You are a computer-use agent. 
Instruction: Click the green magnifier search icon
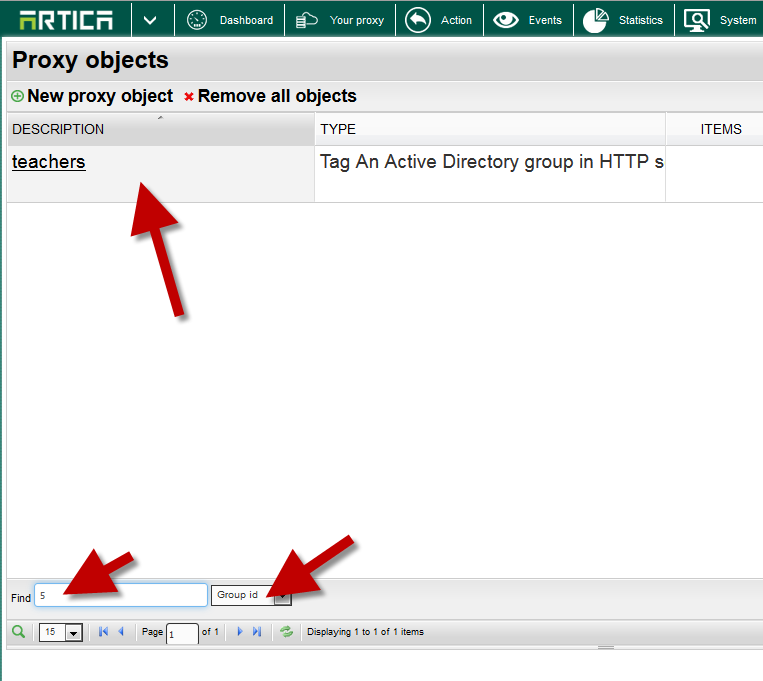point(18,631)
